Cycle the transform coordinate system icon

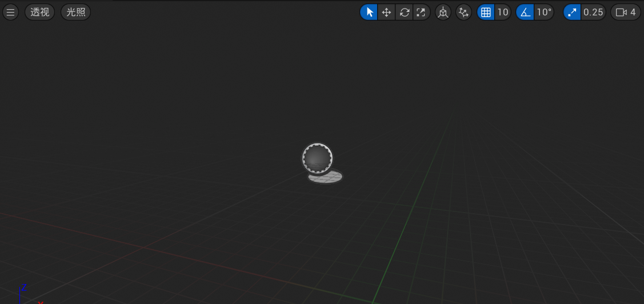point(443,13)
